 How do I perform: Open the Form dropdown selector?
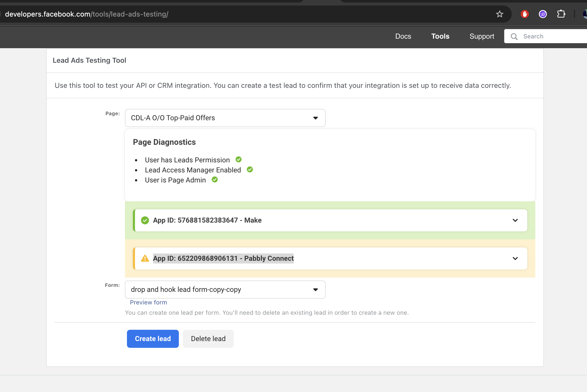pos(225,290)
